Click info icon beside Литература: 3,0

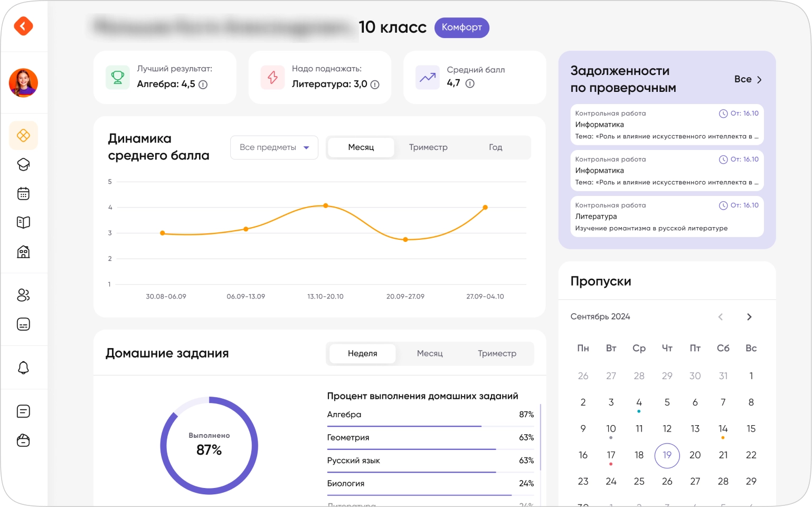pyautogui.click(x=375, y=84)
